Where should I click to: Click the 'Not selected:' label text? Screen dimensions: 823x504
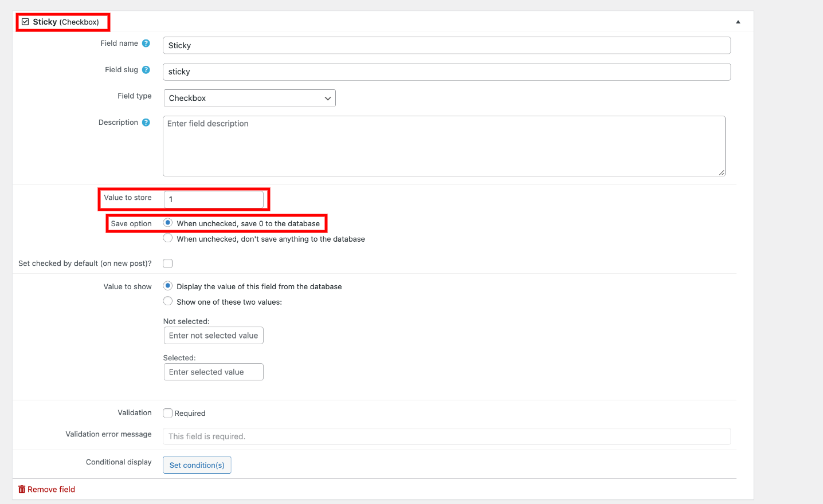[186, 321]
